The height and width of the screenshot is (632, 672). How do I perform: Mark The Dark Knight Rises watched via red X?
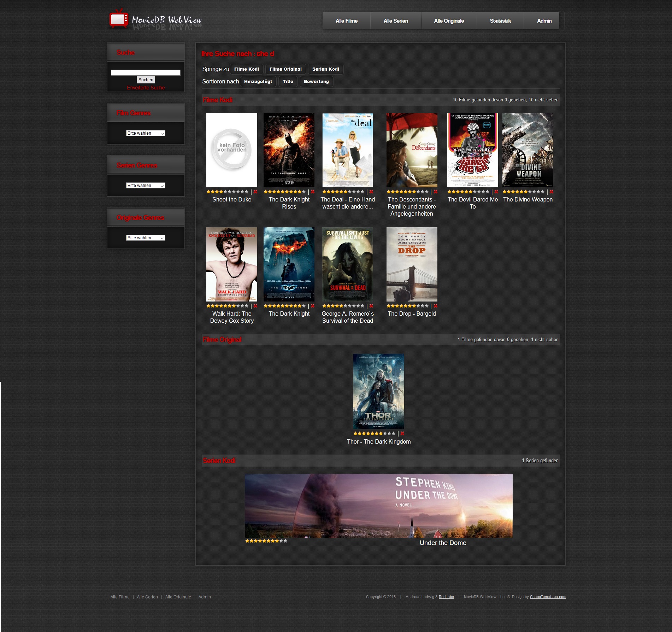click(x=313, y=192)
